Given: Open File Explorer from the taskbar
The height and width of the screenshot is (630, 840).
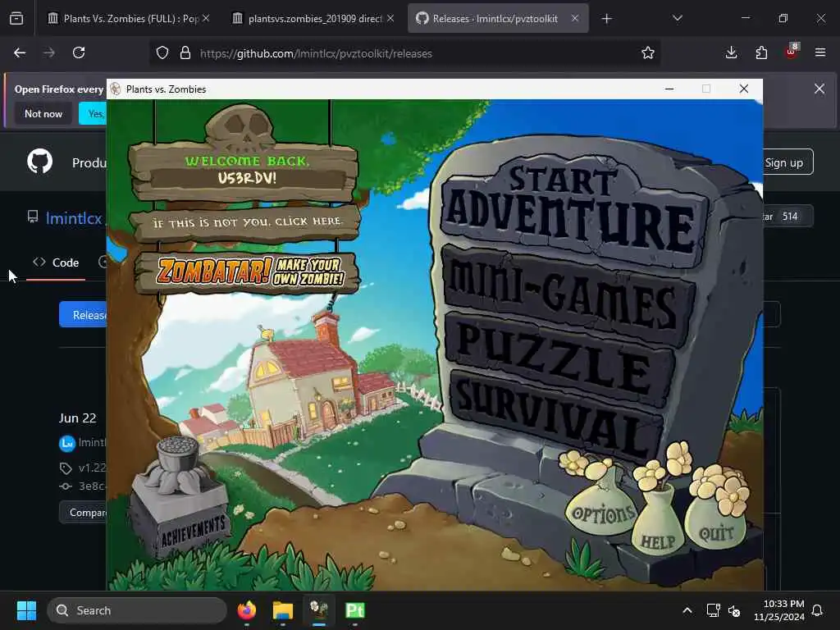Looking at the screenshot, I should click(283, 610).
